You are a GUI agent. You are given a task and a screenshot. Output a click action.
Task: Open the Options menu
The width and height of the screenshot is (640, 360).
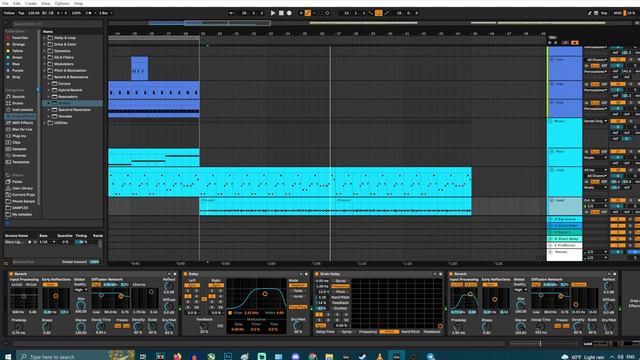coord(62,3)
